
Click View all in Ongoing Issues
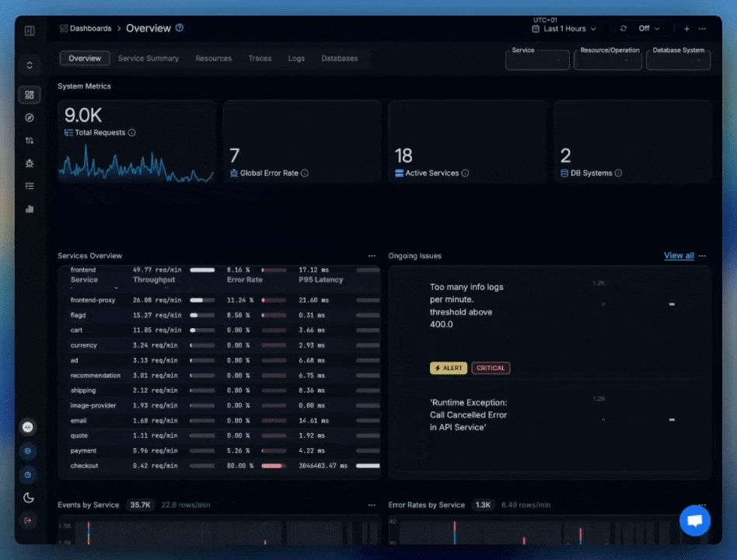[678, 255]
